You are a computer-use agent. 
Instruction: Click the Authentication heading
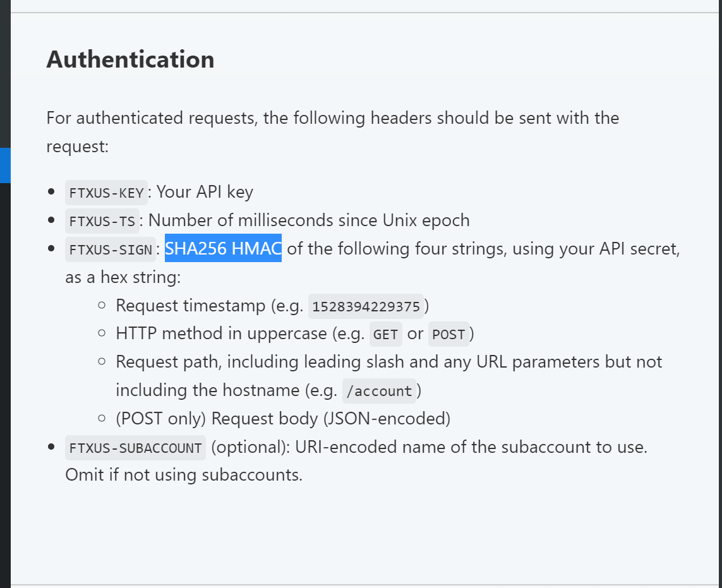pos(130,59)
